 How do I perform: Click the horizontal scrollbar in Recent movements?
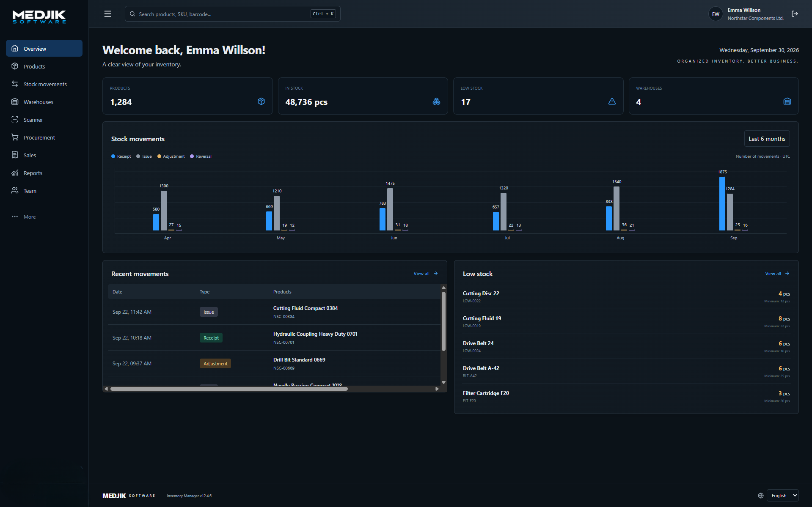(229, 389)
